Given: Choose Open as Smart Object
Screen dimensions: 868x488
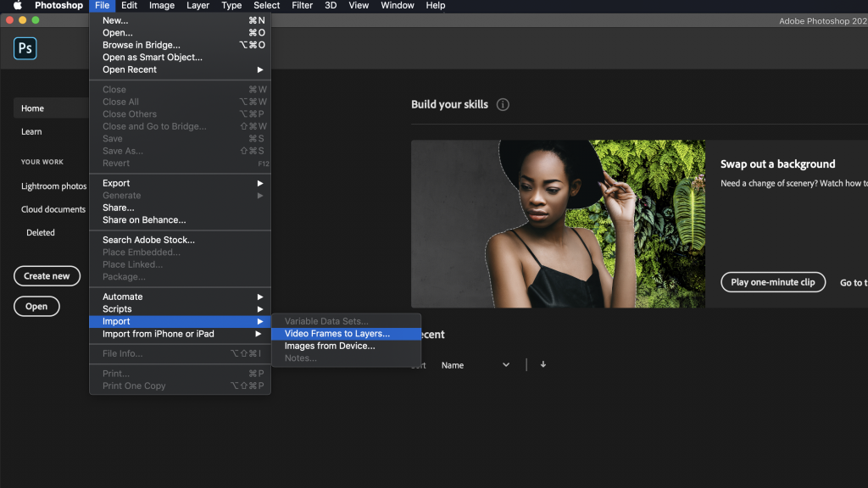Looking at the screenshot, I should 180,57.
